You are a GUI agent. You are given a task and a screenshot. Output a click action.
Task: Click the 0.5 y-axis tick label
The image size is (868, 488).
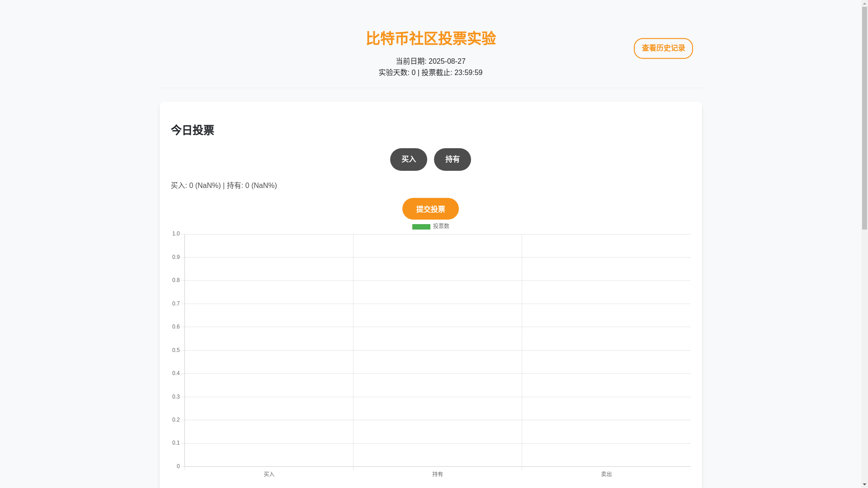pos(175,350)
